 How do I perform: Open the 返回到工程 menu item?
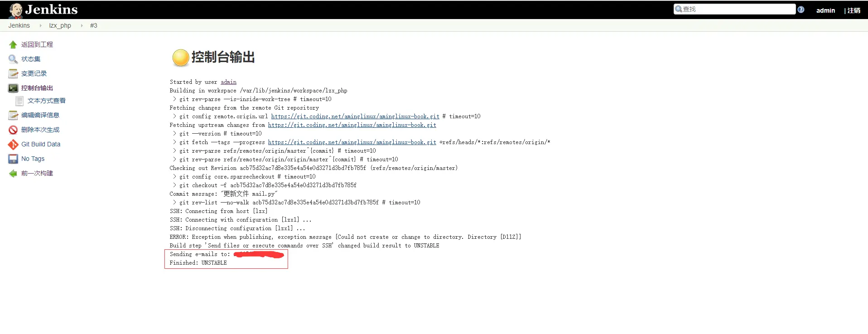37,44
